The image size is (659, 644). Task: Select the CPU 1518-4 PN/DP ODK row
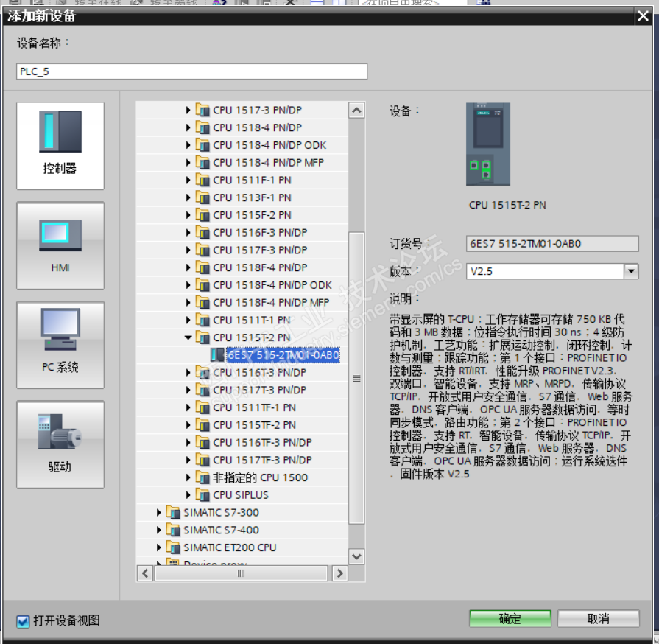(x=242, y=145)
